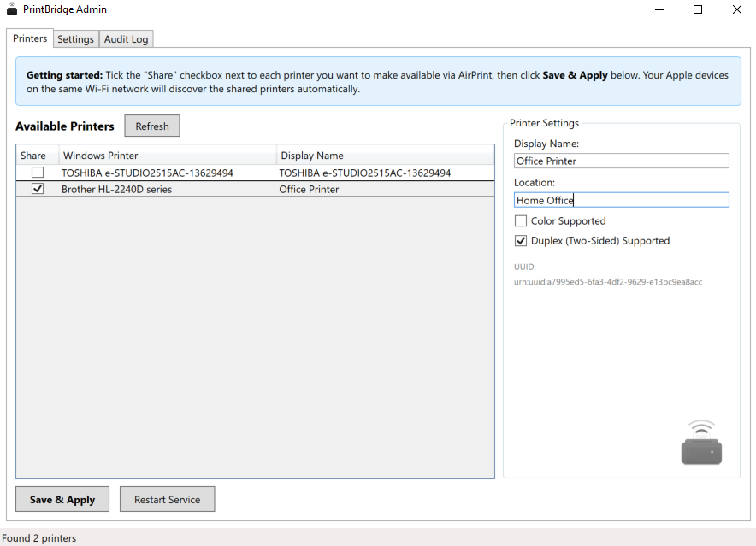The width and height of the screenshot is (756, 546).
Task: Click the Display Name field showing Office Printer
Action: tap(622, 161)
